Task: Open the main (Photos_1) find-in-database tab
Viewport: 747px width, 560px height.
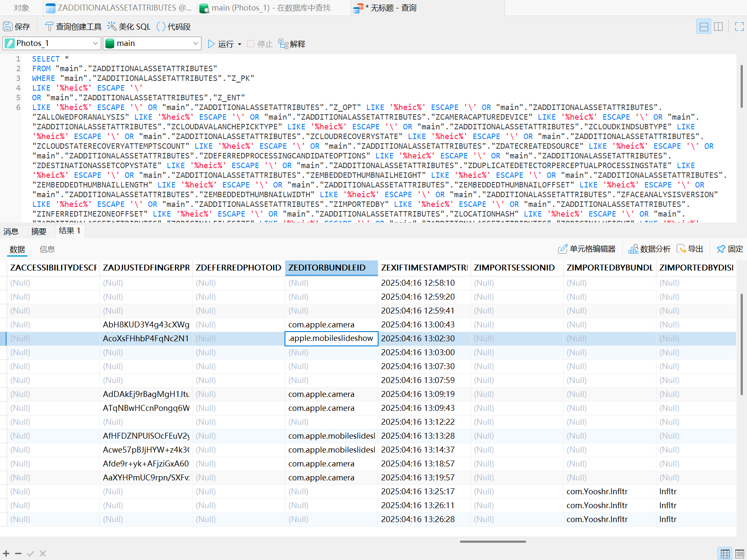Action: (x=273, y=8)
